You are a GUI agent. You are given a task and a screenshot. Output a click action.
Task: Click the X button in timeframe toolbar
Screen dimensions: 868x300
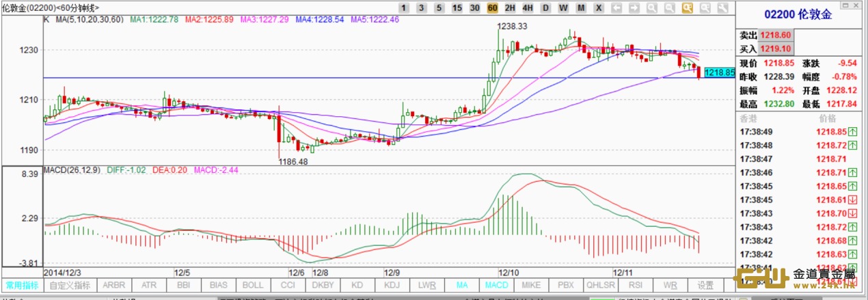[x=599, y=8]
